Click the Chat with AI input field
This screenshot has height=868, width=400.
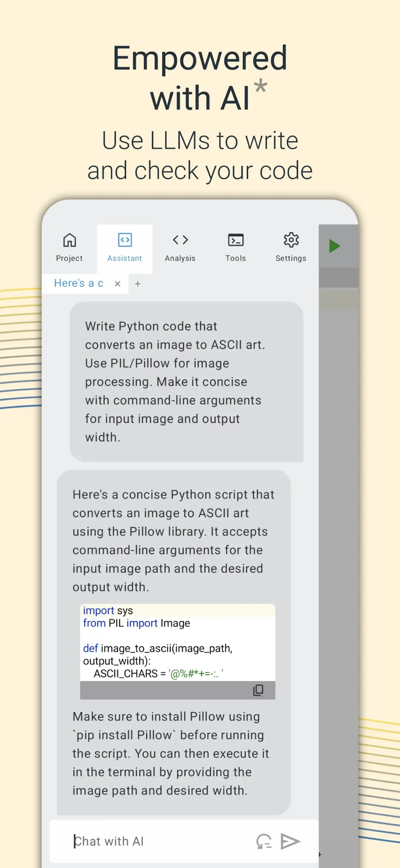[159, 841]
